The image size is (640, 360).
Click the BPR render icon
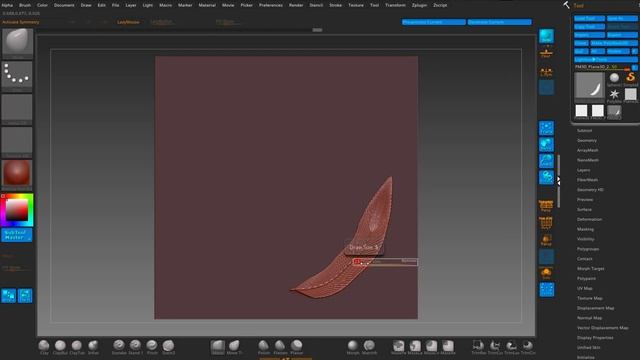tap(546, 36)
